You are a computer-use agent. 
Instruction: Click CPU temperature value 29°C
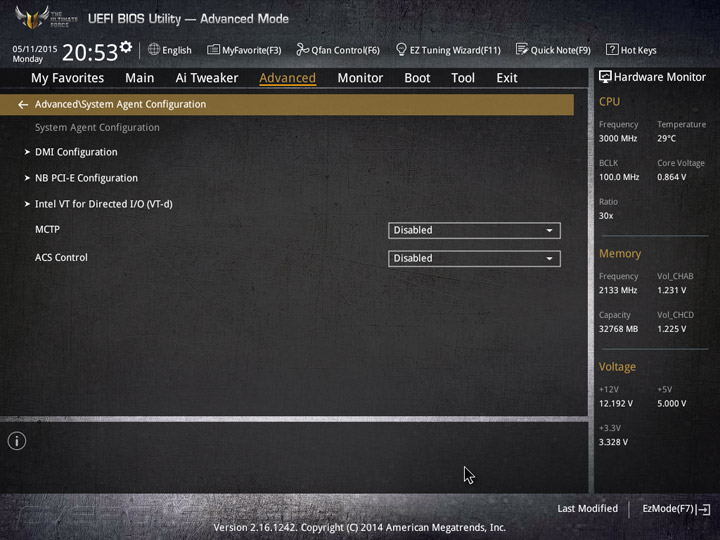click(x=666, y=138)
